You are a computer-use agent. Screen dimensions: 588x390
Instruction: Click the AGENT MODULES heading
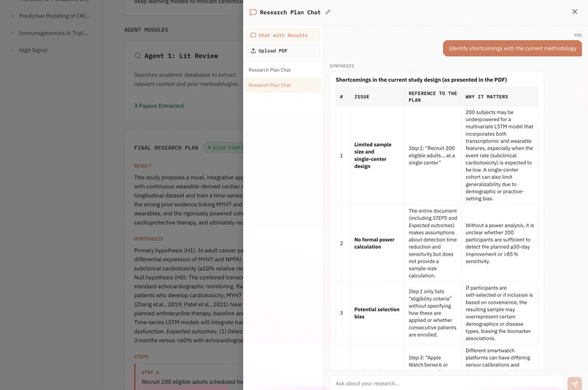tap(146, 30)
